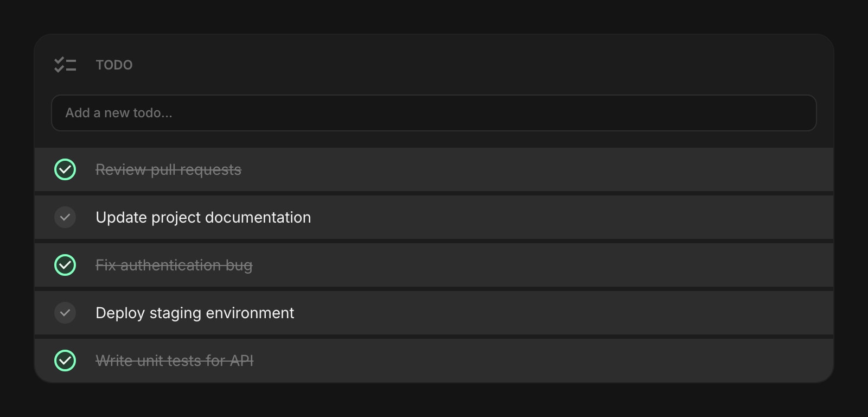Click the checklist icon beside TODO
Image resolution: width=868 pixels, height=417 pixels.
pos(65,65)
